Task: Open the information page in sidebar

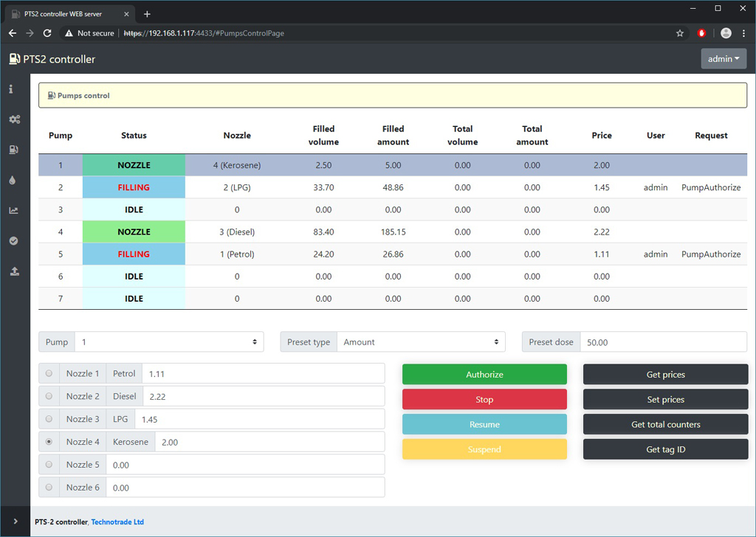Action: tap(11, 89)
